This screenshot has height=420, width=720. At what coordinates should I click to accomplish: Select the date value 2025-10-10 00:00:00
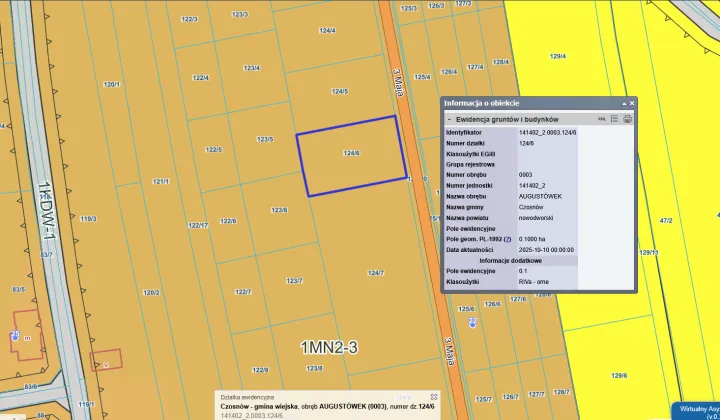click(x=546, y=250)
